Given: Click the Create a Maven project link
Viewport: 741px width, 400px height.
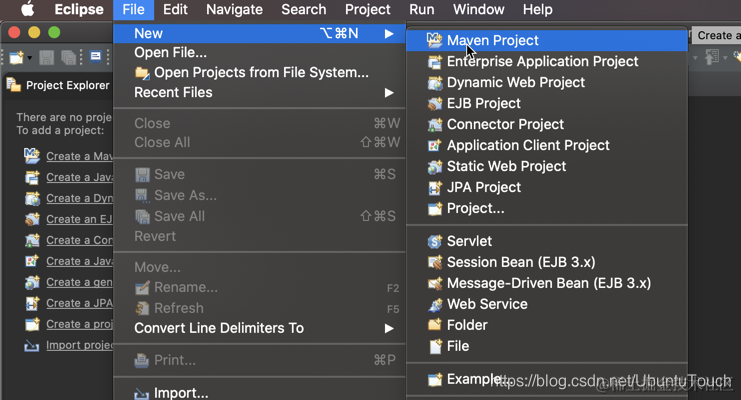Looking at the screenshot, I should pos(79,156).
